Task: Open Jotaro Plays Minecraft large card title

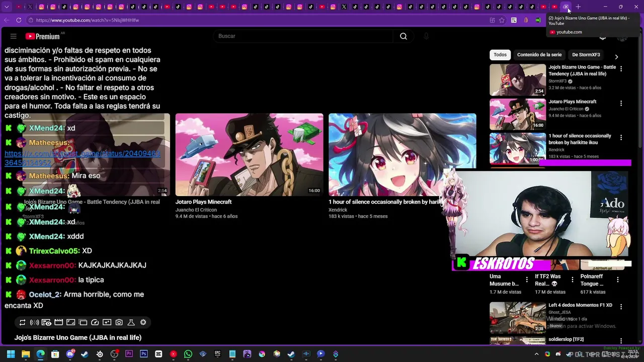Action: (204, 202)
